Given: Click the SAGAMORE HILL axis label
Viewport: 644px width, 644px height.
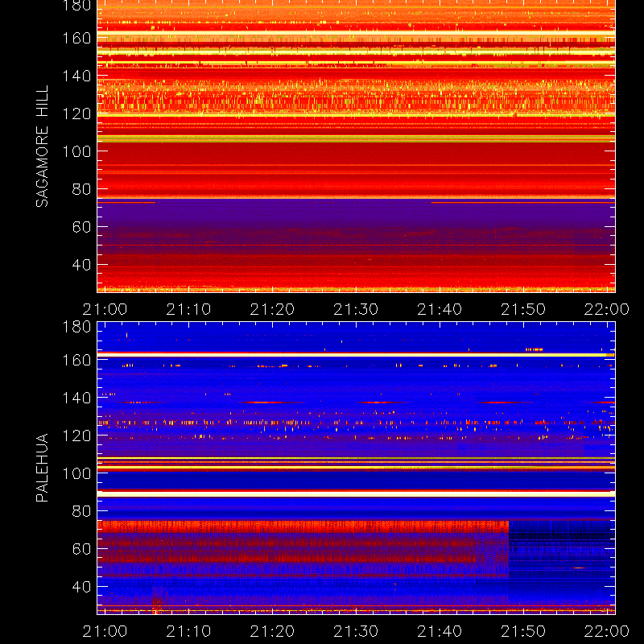Looking at the screenshot, I should 42,147.
